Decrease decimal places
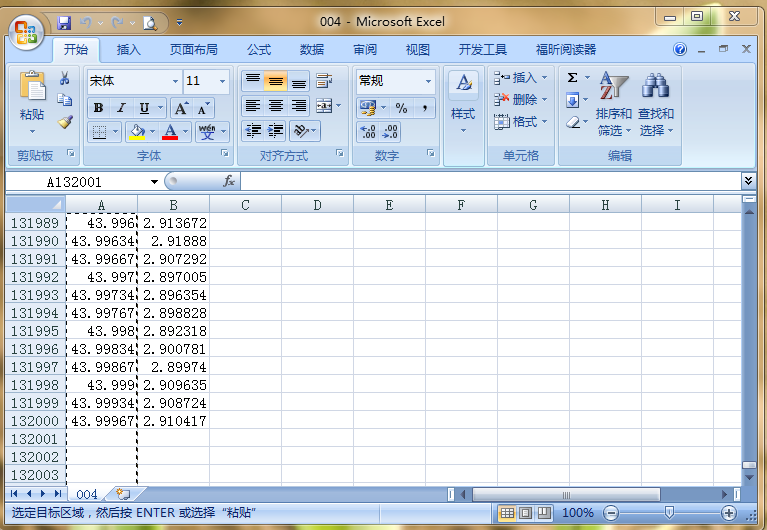This screenshot has height=530, width=767. [x=390, y=132]
